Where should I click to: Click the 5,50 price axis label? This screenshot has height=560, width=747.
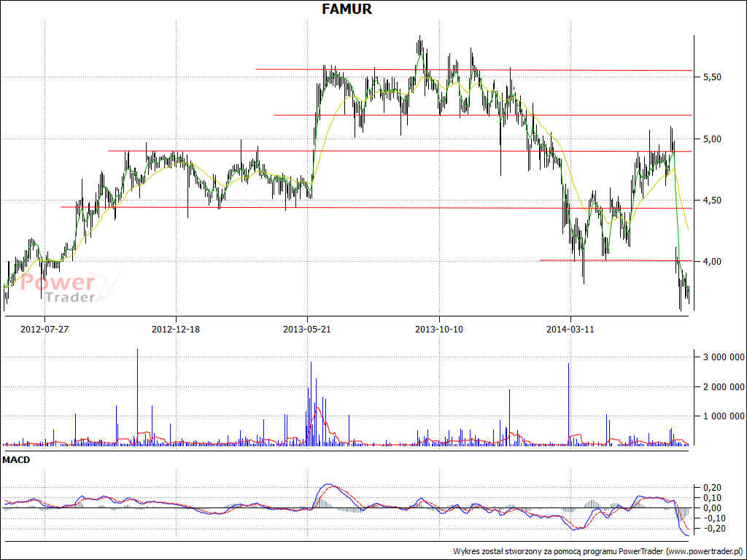(x=712, y=77)
